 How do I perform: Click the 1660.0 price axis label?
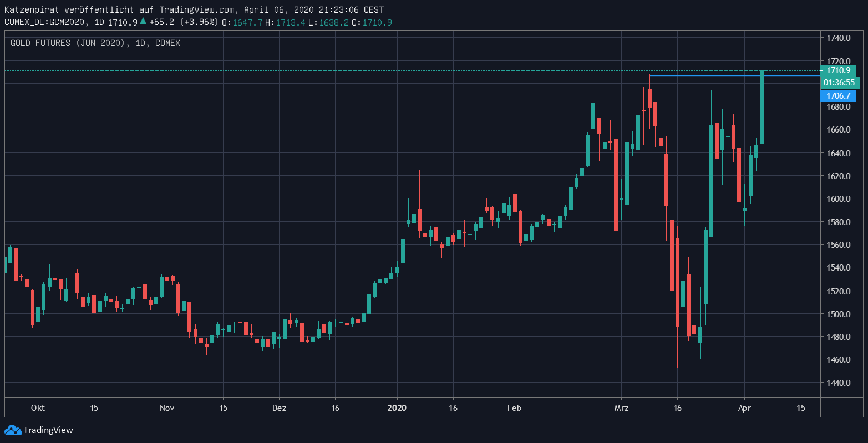[838, 130]
